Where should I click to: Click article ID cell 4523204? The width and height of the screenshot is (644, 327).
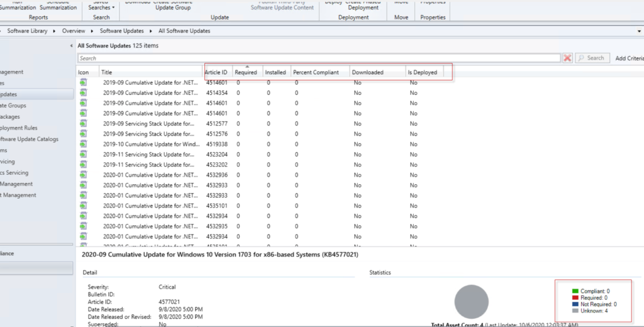217,155
